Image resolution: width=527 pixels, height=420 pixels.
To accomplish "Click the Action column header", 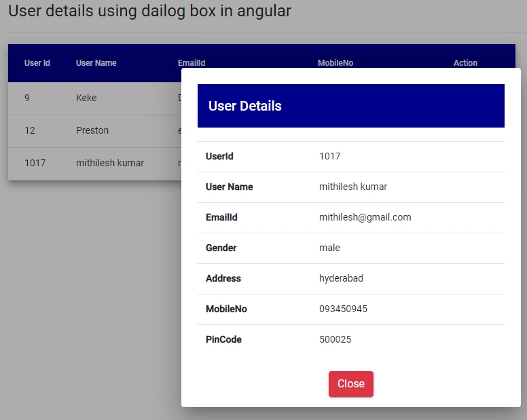I will (465, 63).
